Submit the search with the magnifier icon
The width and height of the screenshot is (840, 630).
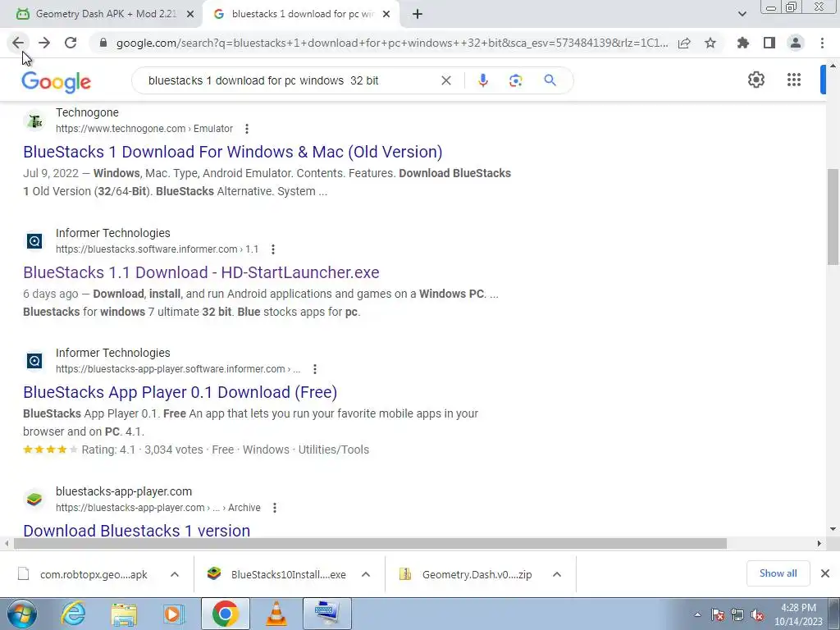[550, 80]
